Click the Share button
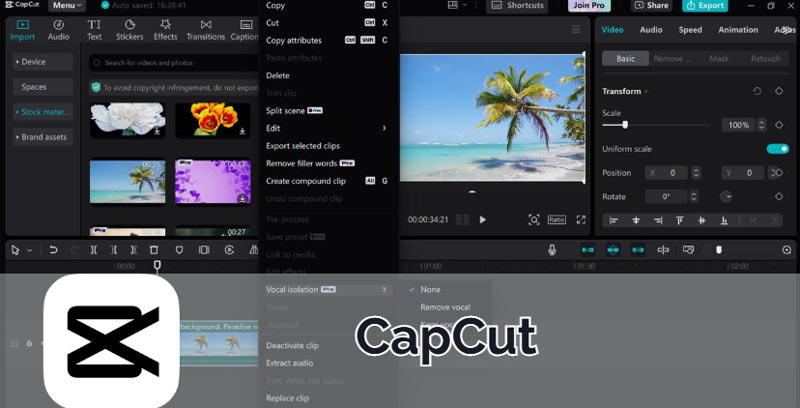The width and height of the screenshot is (800, 408). pyautogui.click(x=652, y=6)
